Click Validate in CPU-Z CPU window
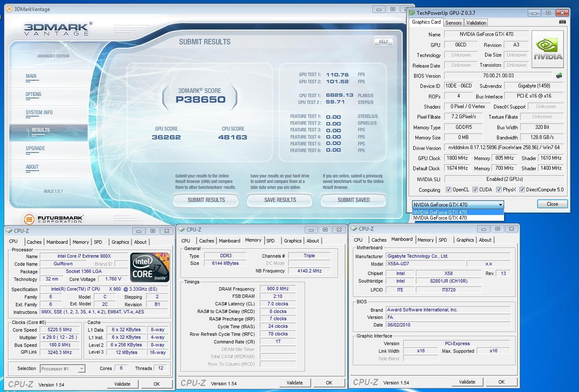579x392 pixels. (x=122, y=384)
